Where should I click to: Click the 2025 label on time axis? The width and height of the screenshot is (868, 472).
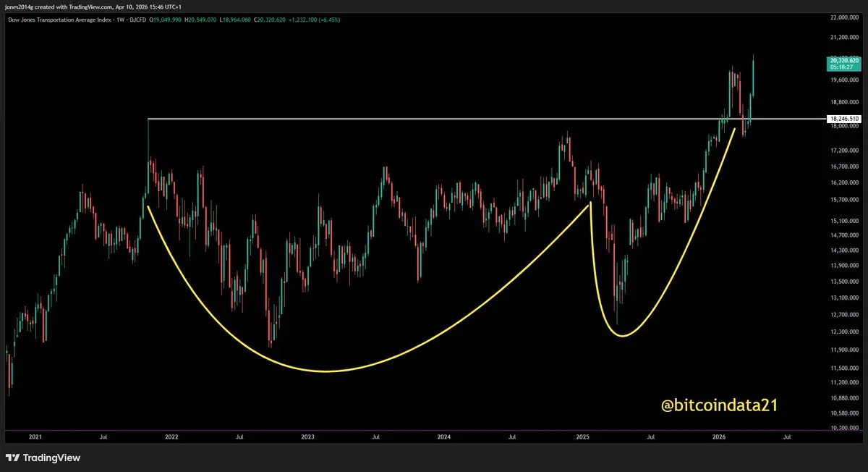pyautogui.click(x=583, y=437)
